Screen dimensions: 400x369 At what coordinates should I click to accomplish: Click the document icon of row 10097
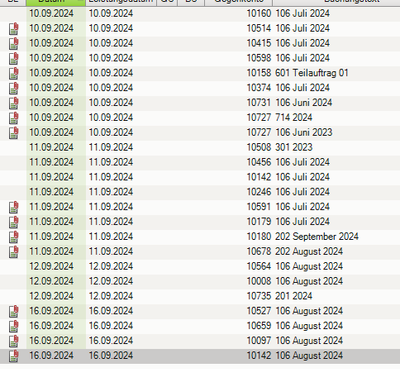(x=14, y=341)
